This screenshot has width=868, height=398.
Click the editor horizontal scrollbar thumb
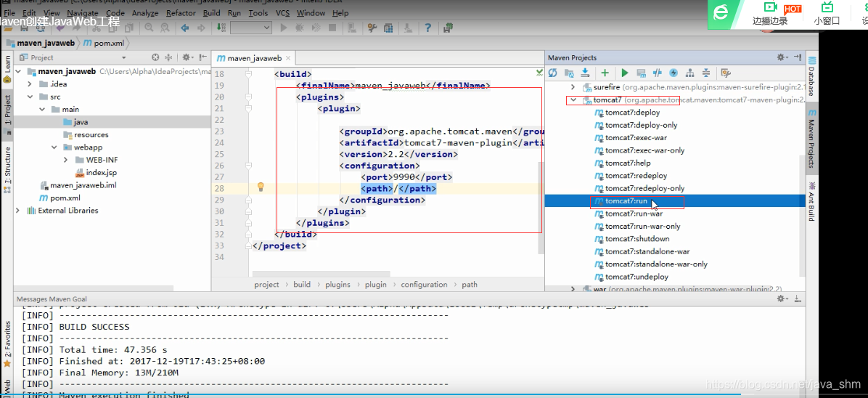321,274
